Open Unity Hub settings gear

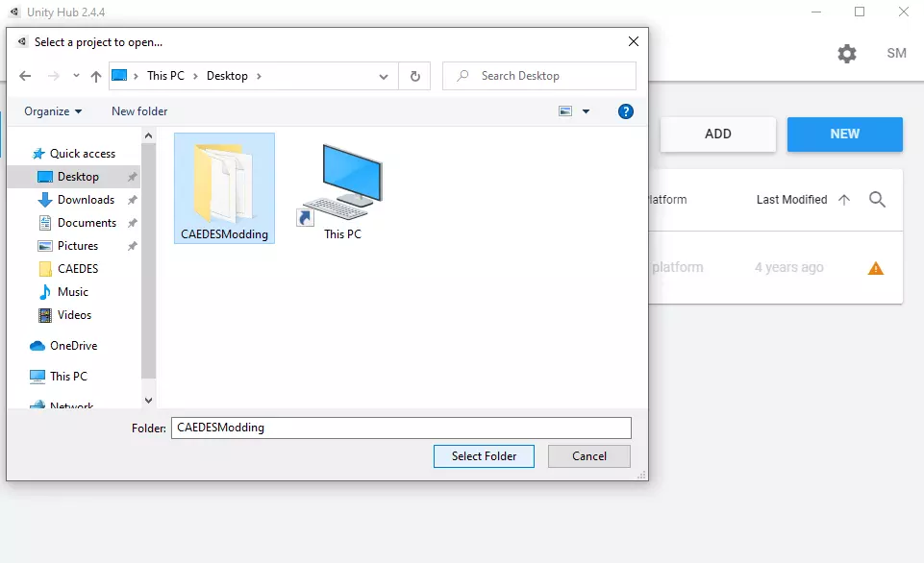[847, 54]
